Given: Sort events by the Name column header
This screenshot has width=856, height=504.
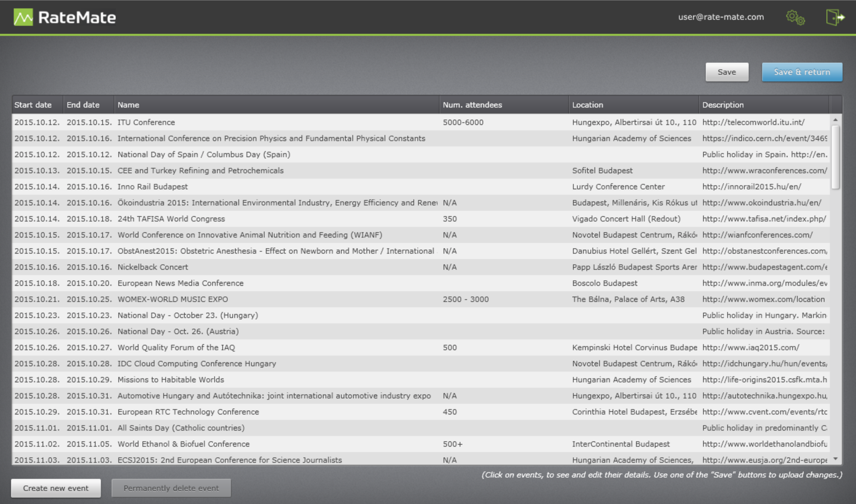Looking at the screenshot, I should 128,105.
